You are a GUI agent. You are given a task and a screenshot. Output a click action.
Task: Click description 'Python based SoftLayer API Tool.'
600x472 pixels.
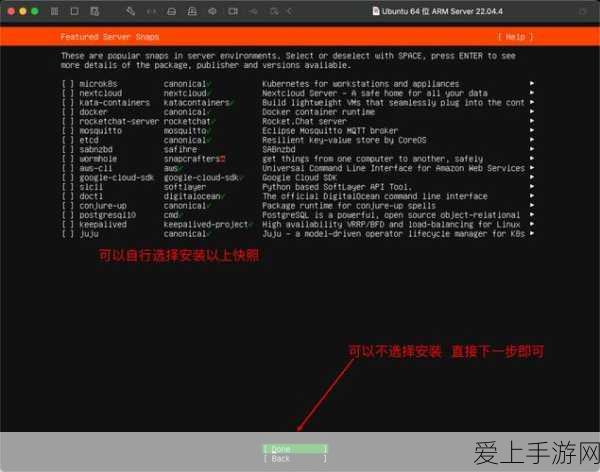[x=337, y=187]
